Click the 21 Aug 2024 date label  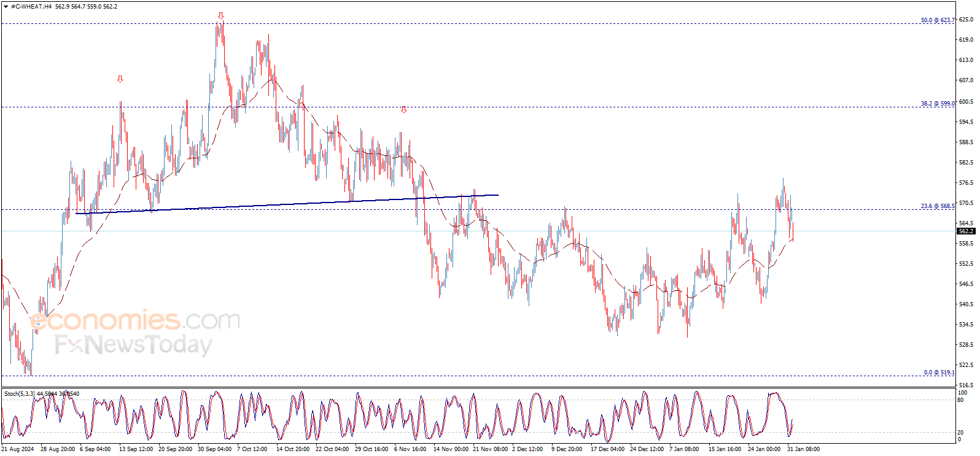tap(18, 449)
